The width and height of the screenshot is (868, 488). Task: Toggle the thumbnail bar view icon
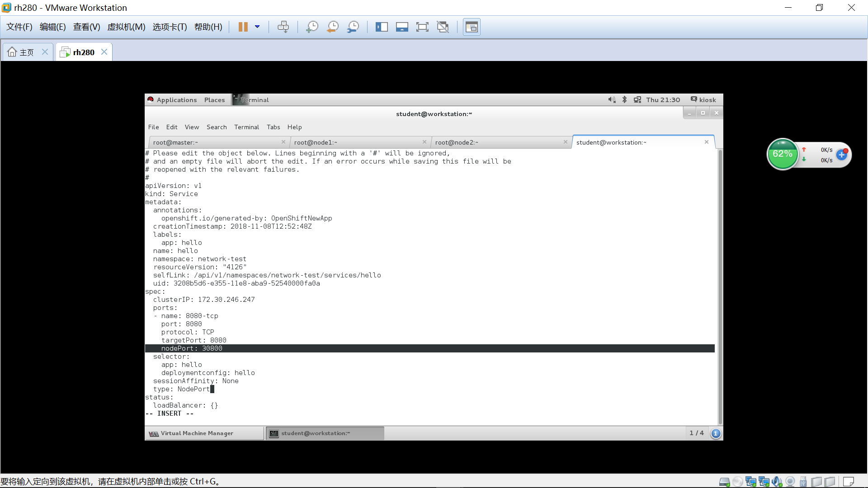pos(402,27)
